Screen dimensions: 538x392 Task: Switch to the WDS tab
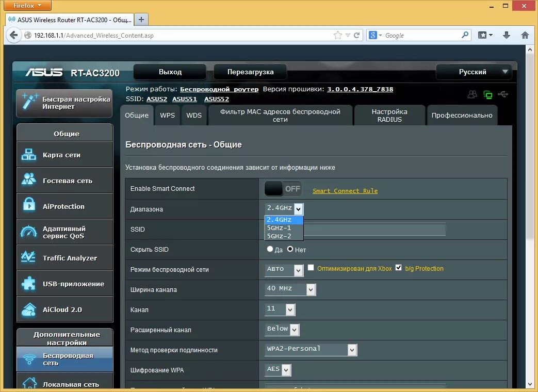coord(194,115)
